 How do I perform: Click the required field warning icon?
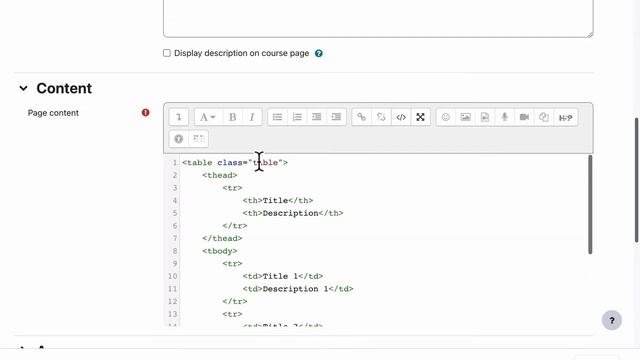coord(146,113)
